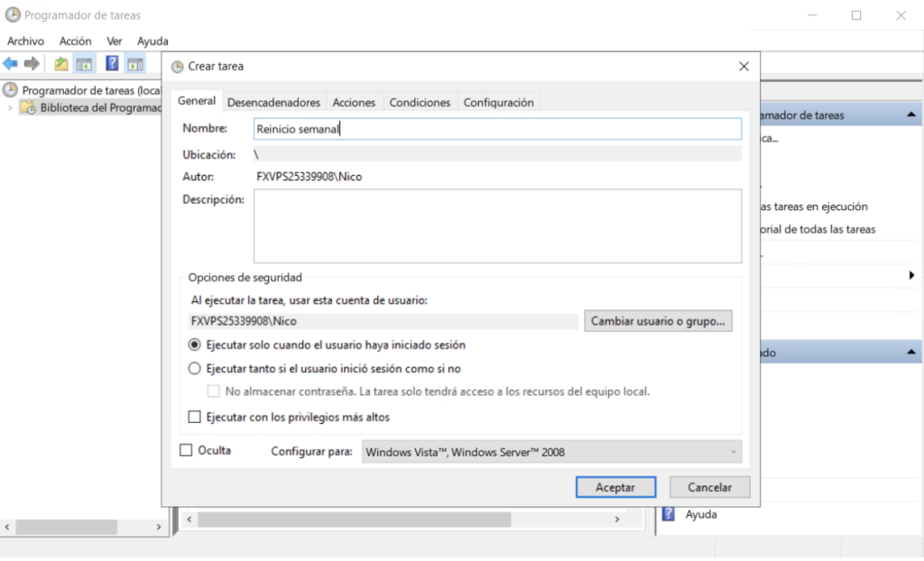
Task: Click the Ayuda help icon in actions pane
Action: coord(669,514)
